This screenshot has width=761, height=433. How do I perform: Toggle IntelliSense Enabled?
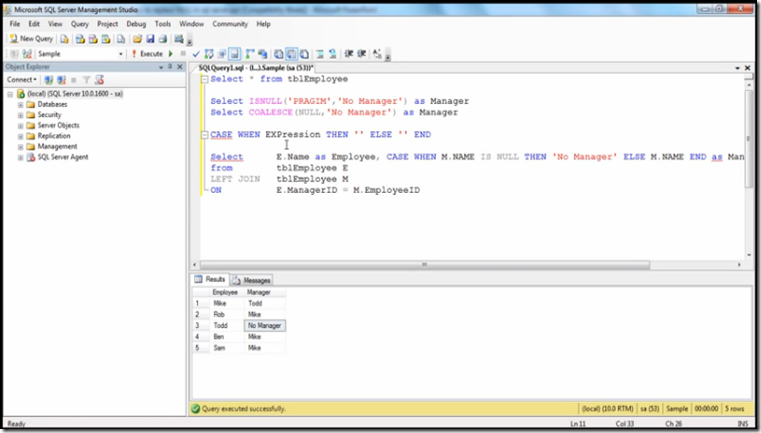pos(234,54)
